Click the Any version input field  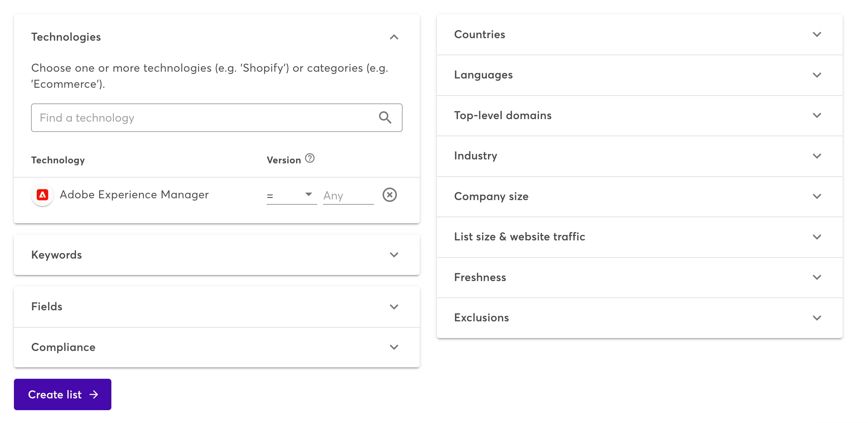[348, 195]
